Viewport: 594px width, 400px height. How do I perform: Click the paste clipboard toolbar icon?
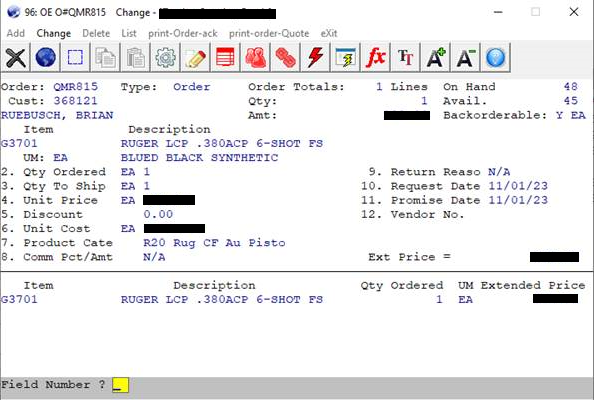135,58
